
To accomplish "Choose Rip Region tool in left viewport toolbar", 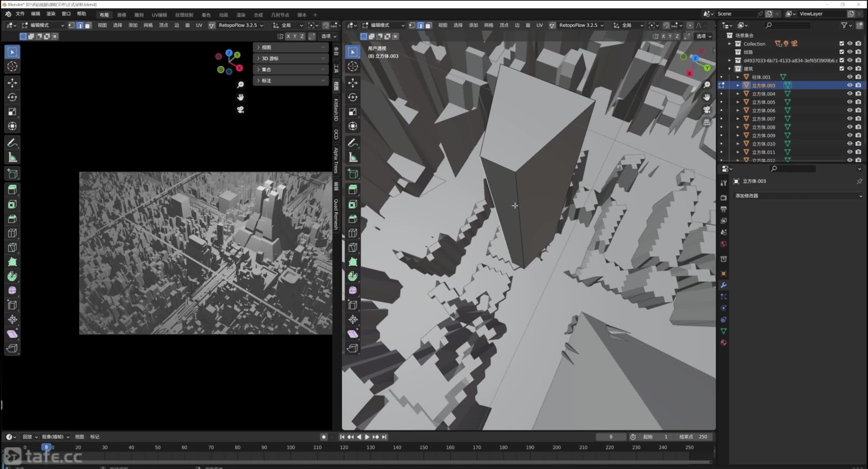I will pyautogui.click(x=12, y=348).
